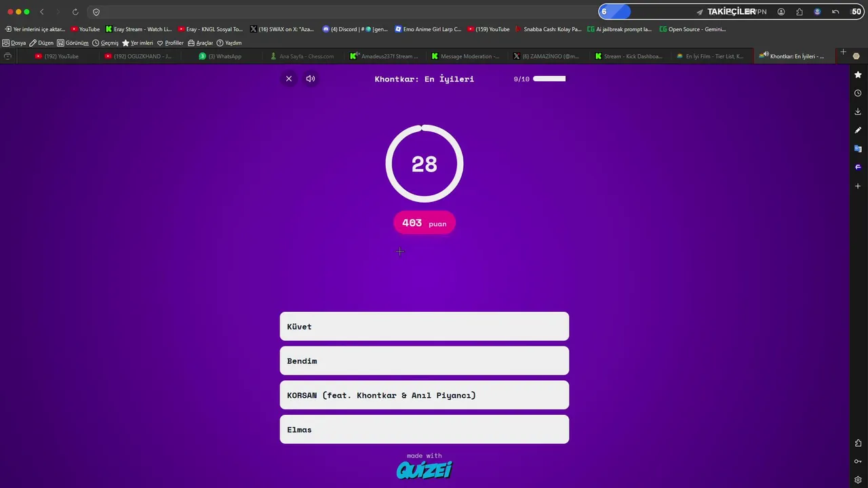Mute the quiz sound using speaker icon
The image size is (868, 488).
coord(311,79)
